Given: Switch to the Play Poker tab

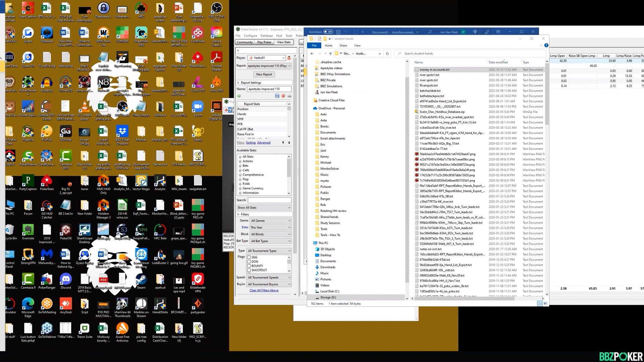Looking at the screenshot, I should click(264, 42).
